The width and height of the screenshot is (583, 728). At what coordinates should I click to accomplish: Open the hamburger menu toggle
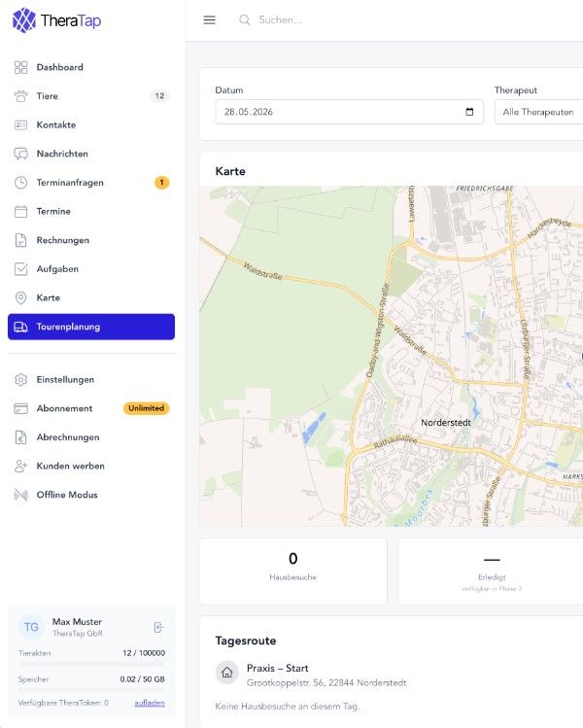pyautogui.click(x=209, y=20)
